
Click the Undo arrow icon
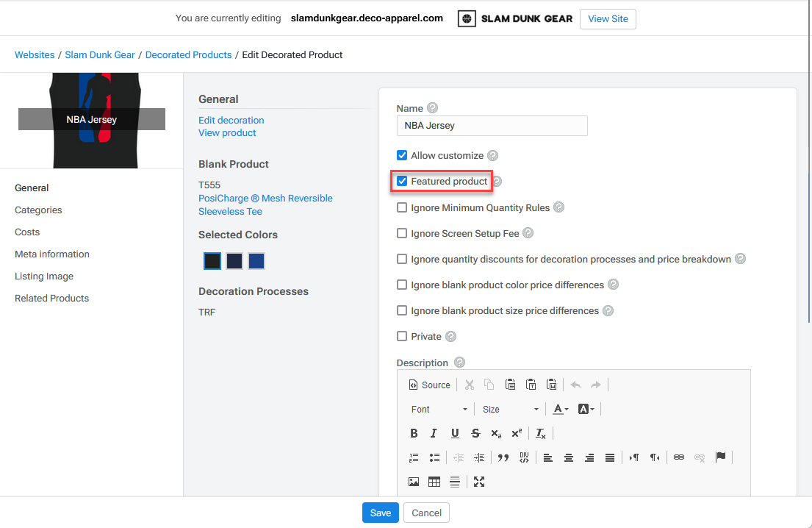575,385
